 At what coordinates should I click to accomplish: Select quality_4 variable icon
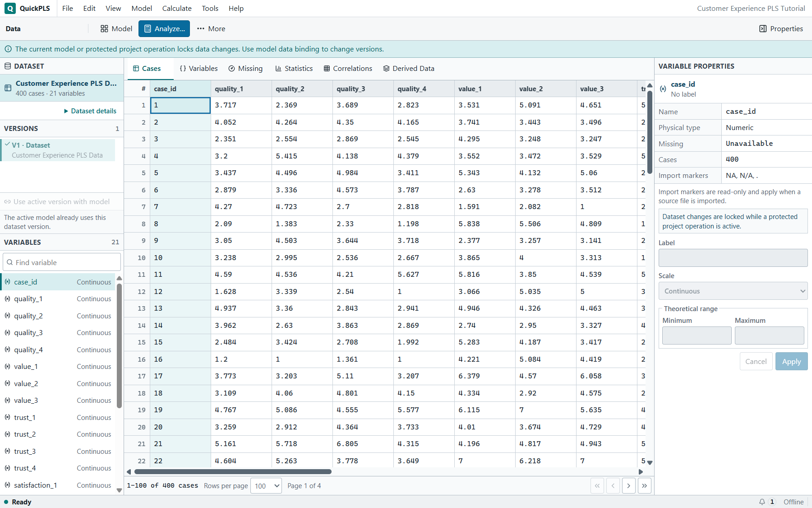[x=8, y=350]
